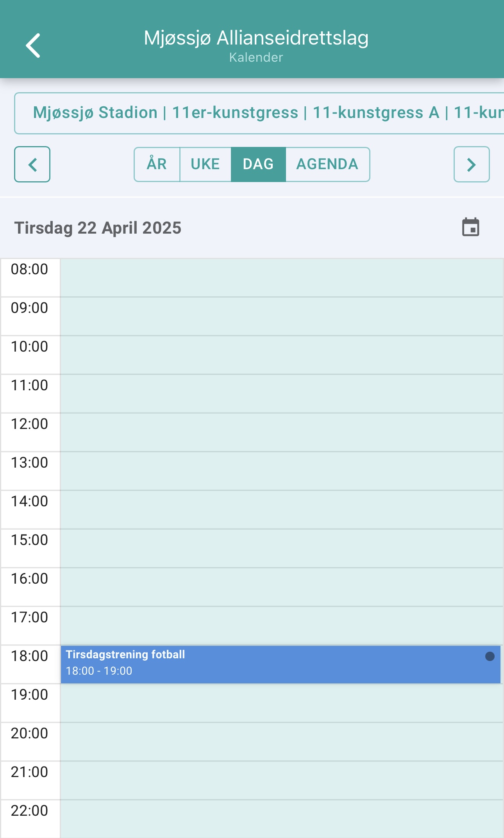Image resolution: width=504 pixels, height=838 pixels.
Task: Advance to the next day
Action: (472, 164)
